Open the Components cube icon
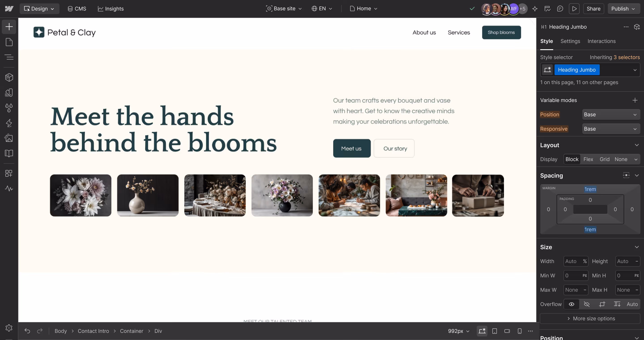Viewport: 644px width, 340px height. (9, 77)
